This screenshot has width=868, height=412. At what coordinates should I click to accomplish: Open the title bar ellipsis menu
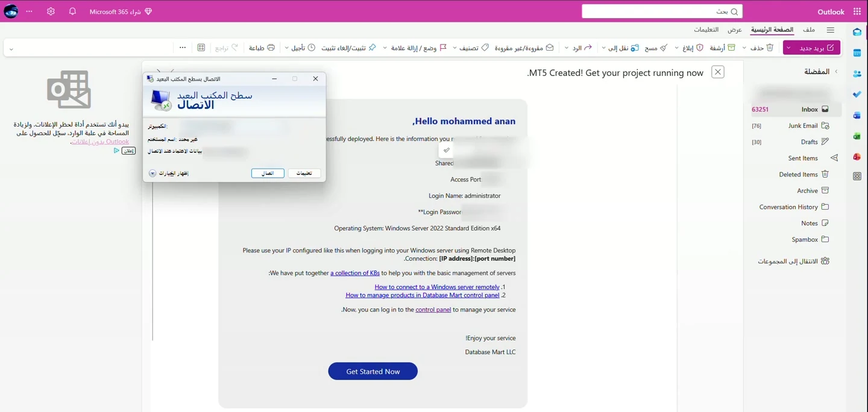point(29,11)
